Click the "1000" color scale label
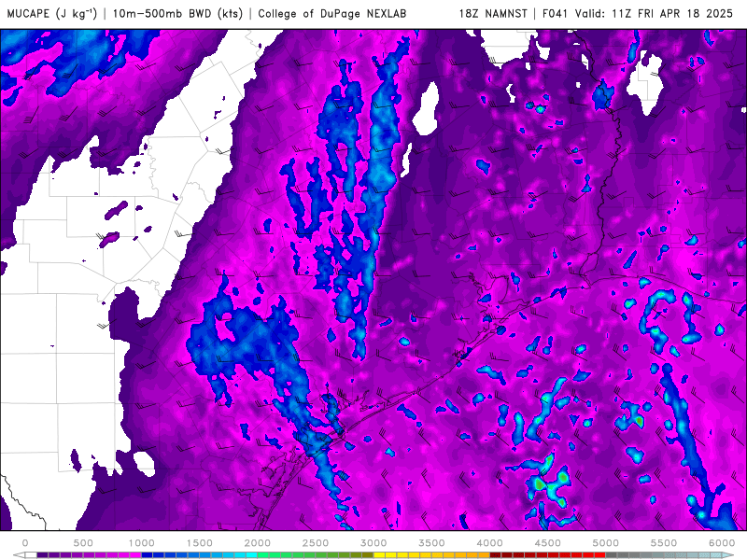This screenshot has height=560, width=747. tap(141, 543)
